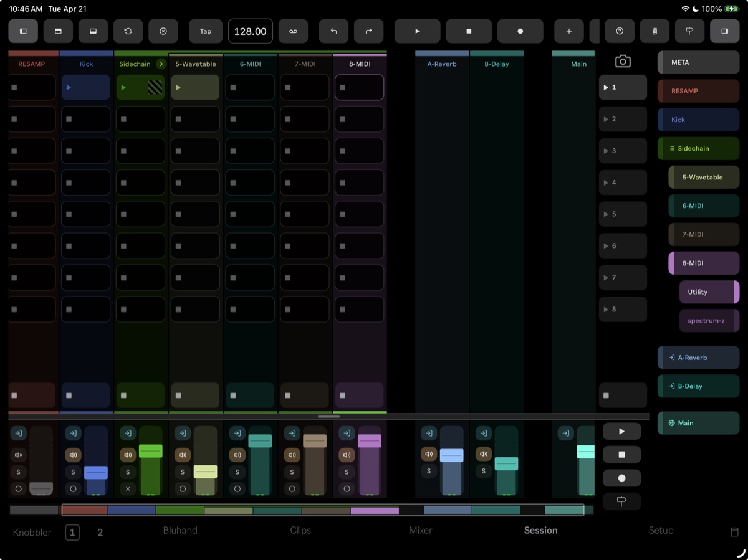
Task: Solo the 7-MIDI track
Action: click(x=292, y=472)
